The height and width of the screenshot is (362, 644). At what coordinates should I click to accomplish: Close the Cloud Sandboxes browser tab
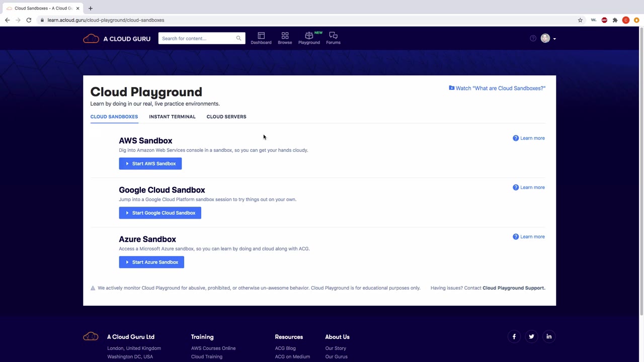pos(77,8)
